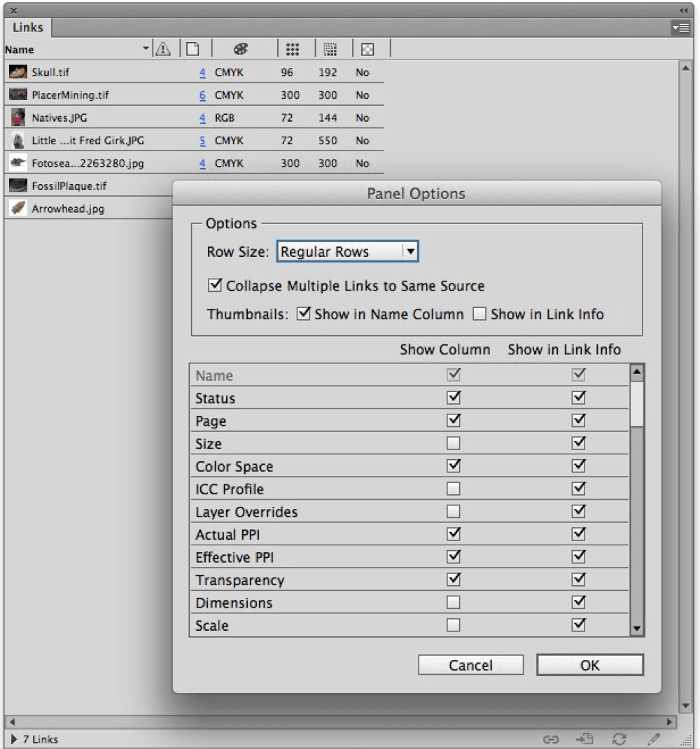This screenshot has width=700, height=749.
Task: Click the Relink chain icon
Action: (x=552, y=739)
